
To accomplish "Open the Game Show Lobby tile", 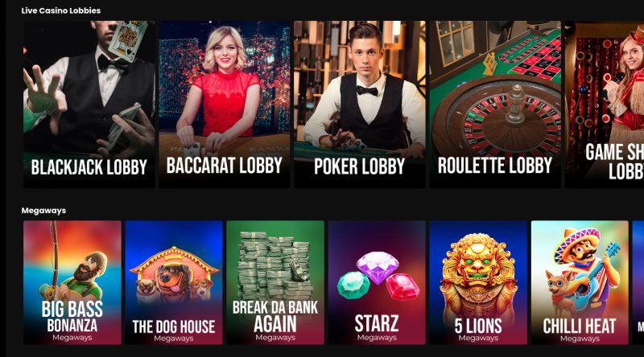I will 605,105.
